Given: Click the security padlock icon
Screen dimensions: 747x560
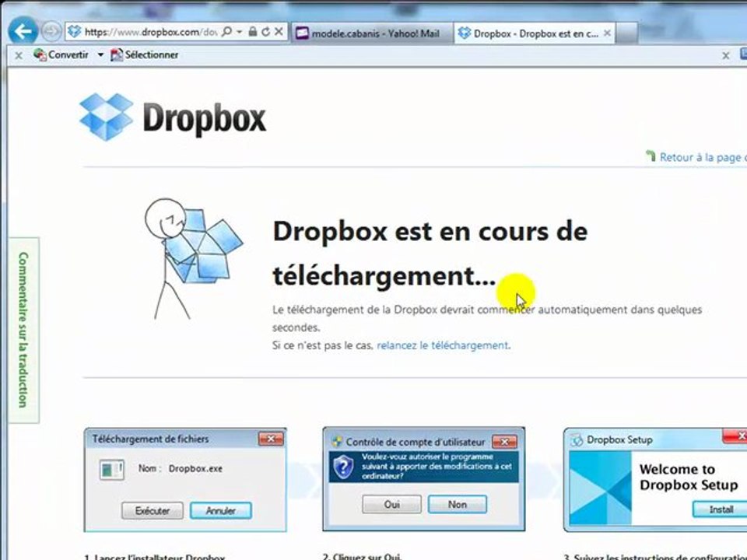Looking at the screenshot, I should 253,32.
